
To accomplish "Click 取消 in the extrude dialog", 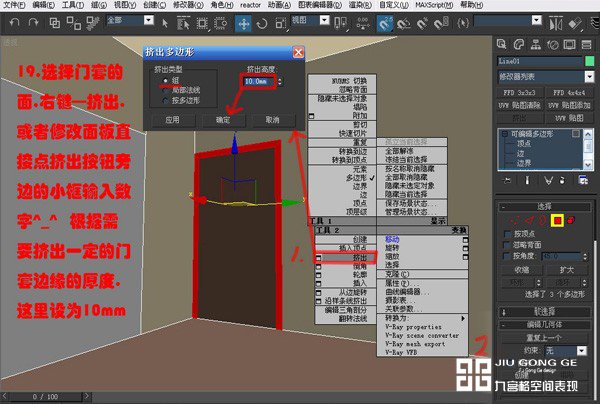I will (272, 120).
